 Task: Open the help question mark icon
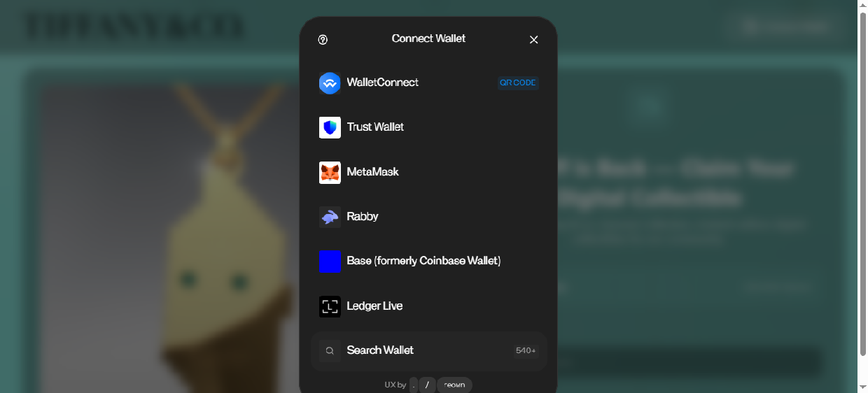[323, 40]
